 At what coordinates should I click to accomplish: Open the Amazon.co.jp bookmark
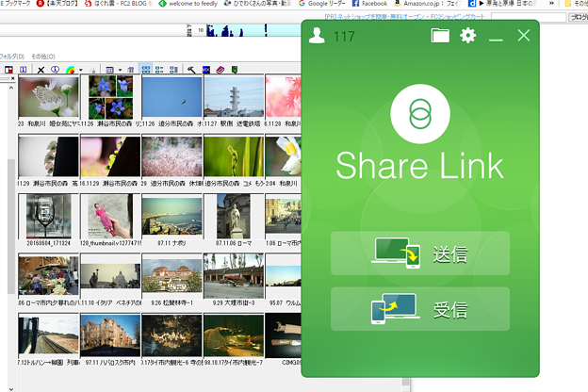pos(428,4)
